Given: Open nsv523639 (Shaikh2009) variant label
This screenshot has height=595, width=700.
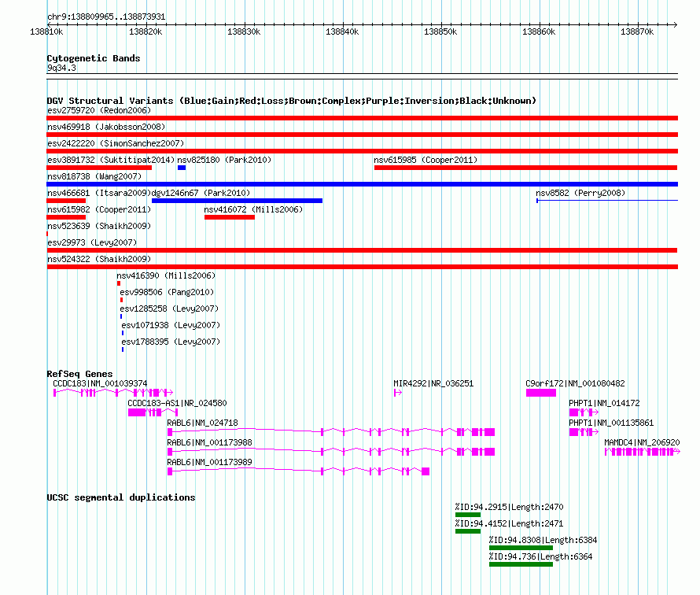Looking at the screenshot, I should tap(99, 226).
